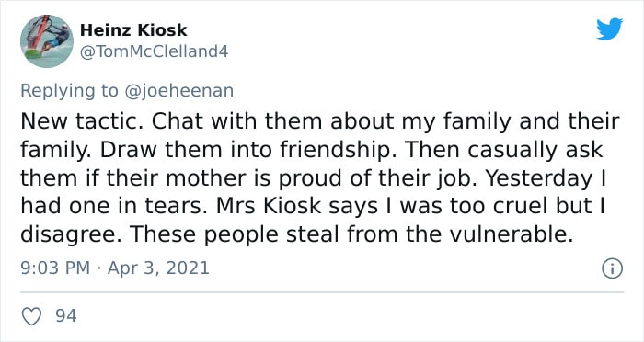Viewport: 644px width, 342px height.
Task: Click the 'Draw them into friendship' sentence
Action: click(245, 150)
